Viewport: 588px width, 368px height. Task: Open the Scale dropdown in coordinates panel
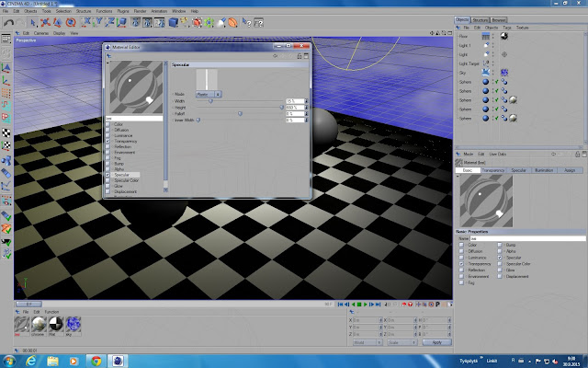(x=402, y=342)
